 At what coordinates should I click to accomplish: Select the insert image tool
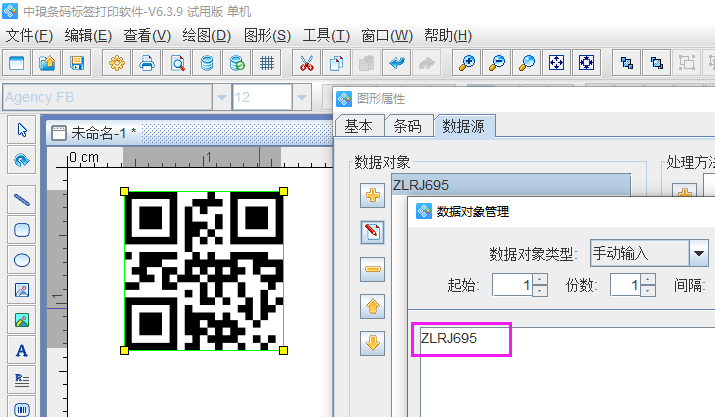(x=21, y=290)
